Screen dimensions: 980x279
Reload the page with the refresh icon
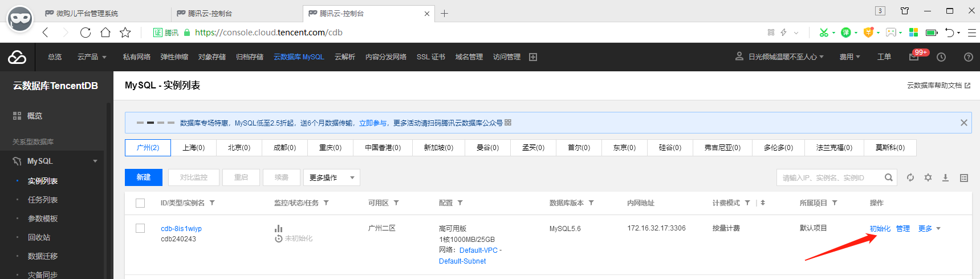point(86,33)
